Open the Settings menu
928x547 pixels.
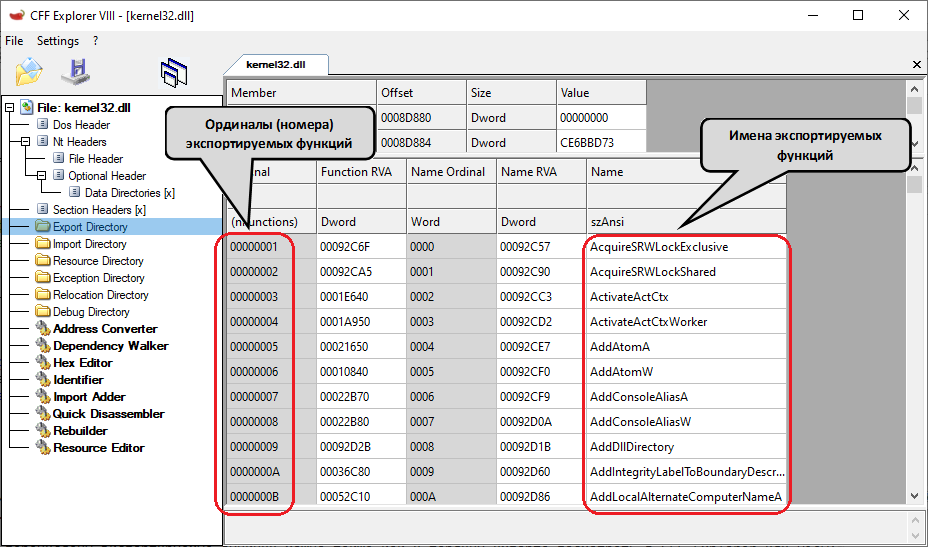point(58,41)
